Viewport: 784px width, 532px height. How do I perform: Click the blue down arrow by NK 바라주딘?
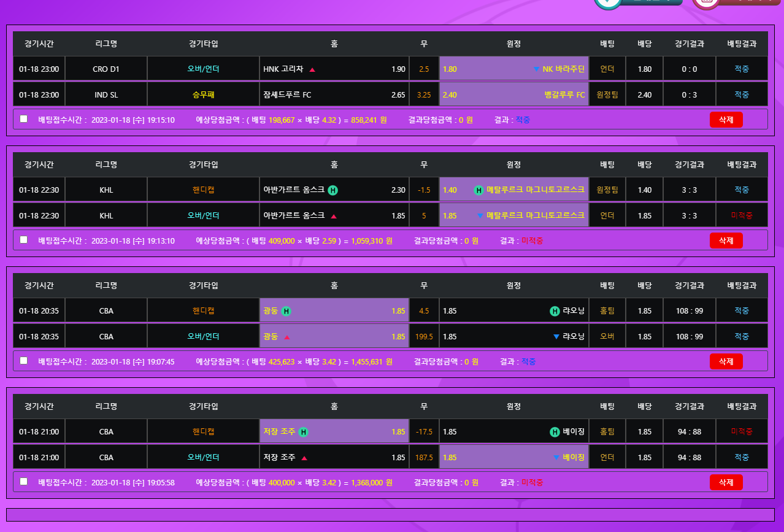click(536, 69)
